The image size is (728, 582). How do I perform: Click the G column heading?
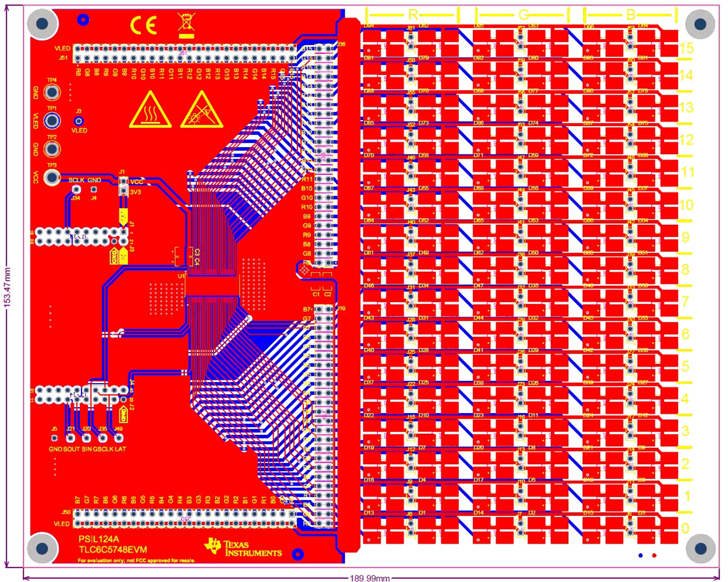[523, 15]
